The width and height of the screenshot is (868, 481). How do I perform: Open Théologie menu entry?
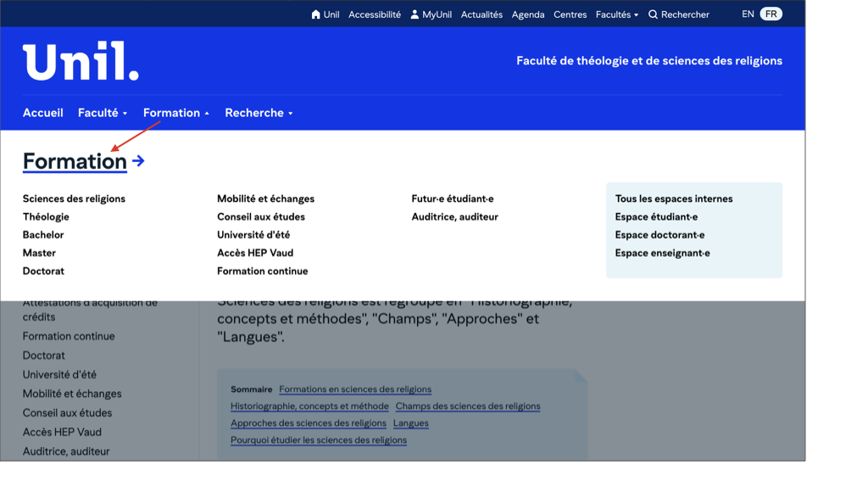[x=46, y=216]
